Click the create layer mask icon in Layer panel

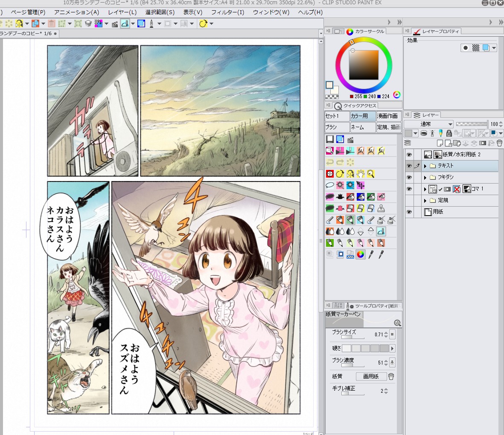click(x=483, y=143)
